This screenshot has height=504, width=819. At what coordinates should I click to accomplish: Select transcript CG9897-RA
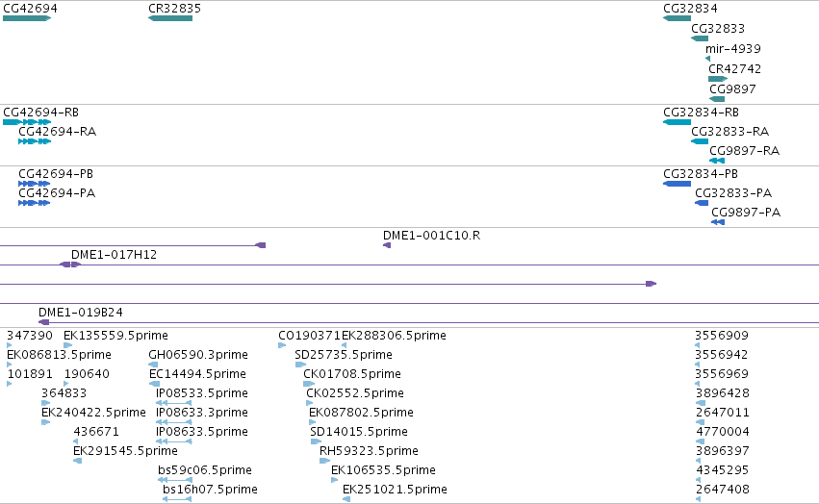pyautogui.click(x=717, y=161)
